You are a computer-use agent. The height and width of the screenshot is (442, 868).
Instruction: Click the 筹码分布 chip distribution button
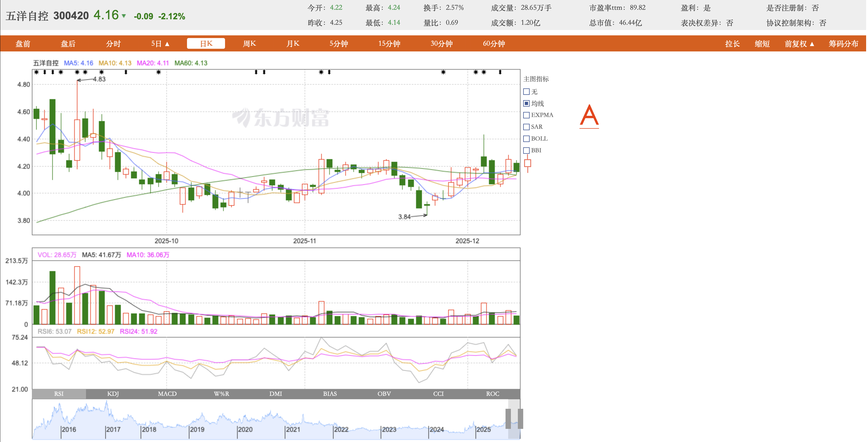(843, 44)
